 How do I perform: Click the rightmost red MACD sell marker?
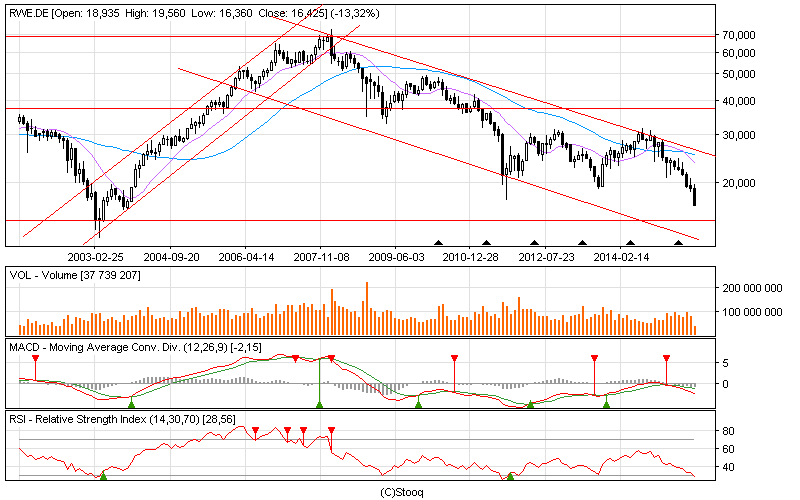tap(666, 359)
